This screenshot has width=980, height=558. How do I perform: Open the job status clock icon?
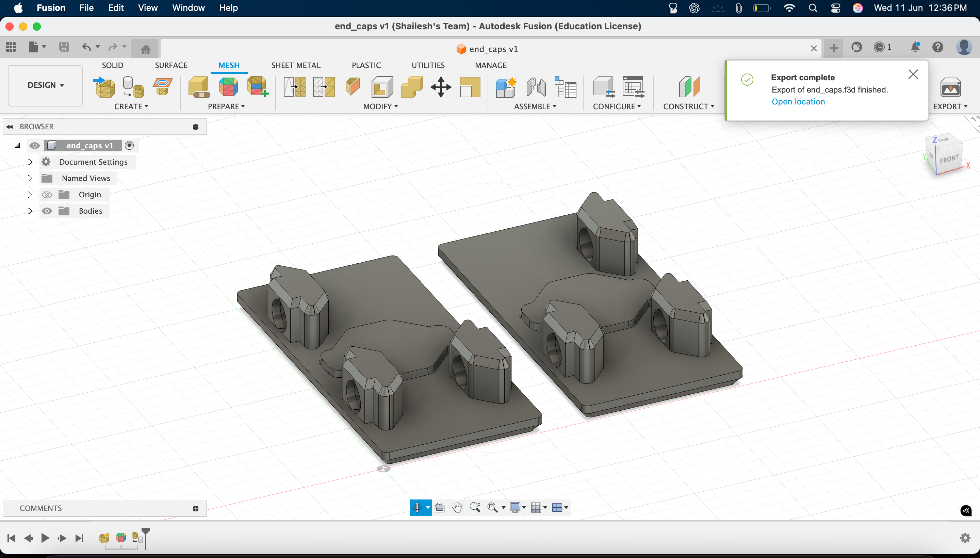click(879, 47)
